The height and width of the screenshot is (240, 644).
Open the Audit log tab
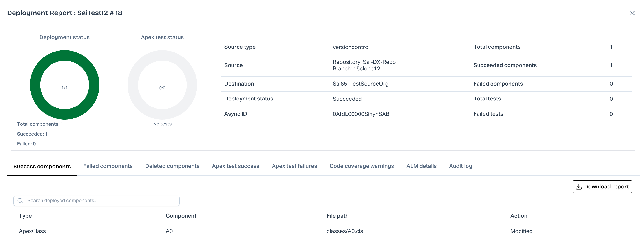460,166
